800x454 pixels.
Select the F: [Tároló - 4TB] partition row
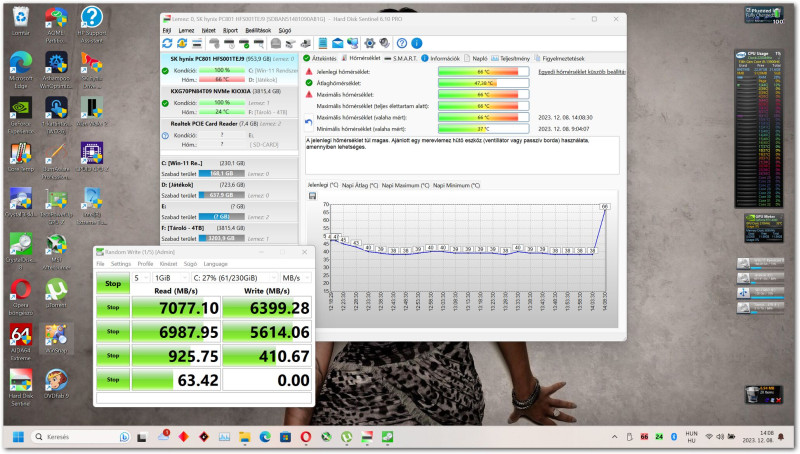[x=229, y=233]
